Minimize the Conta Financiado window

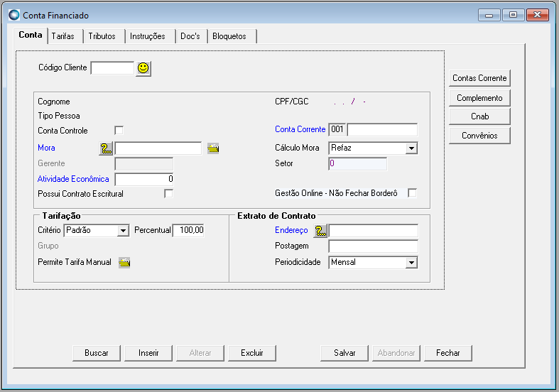(489, 15)
